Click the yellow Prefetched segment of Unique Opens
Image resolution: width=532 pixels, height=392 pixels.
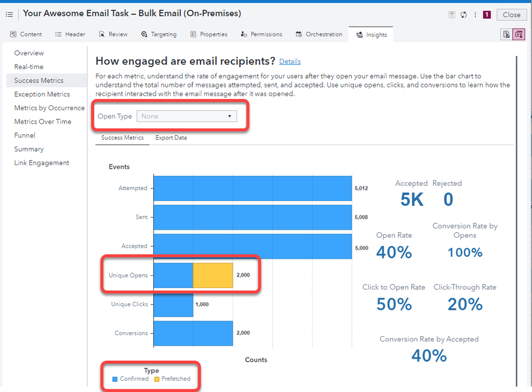[x=213, y=275]
